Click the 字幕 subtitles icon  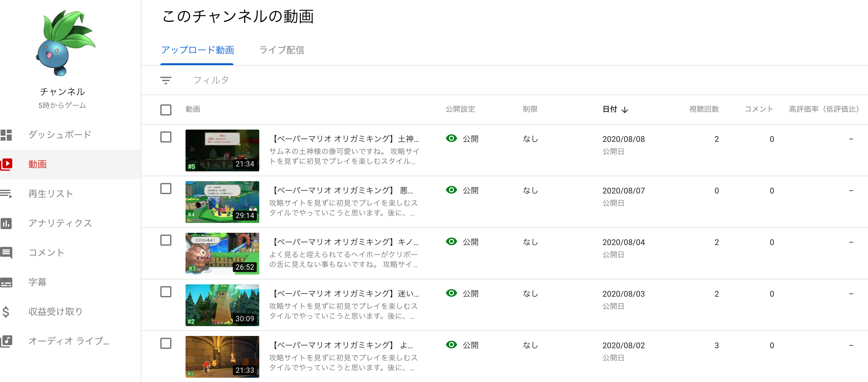click(6, 282)
